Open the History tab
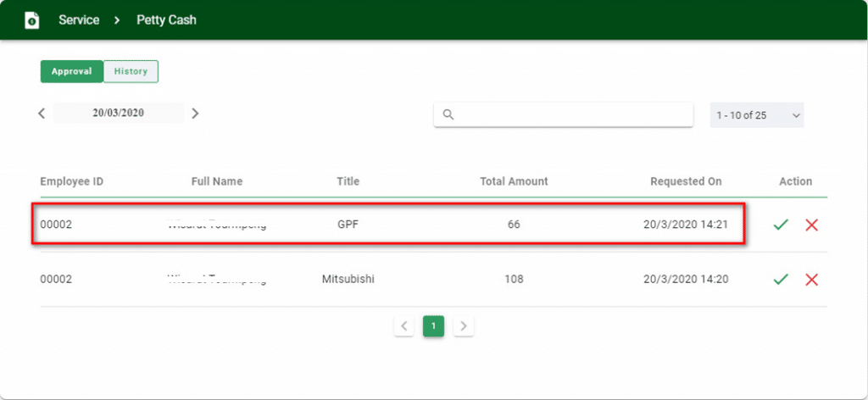Viewport: 868px width, 400px height. 131,72
